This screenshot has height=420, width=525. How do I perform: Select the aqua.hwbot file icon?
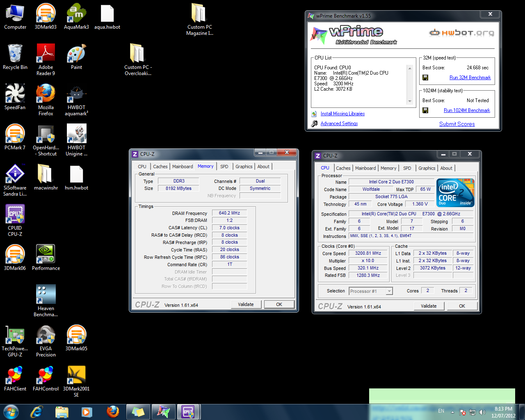tap(107, 17)
